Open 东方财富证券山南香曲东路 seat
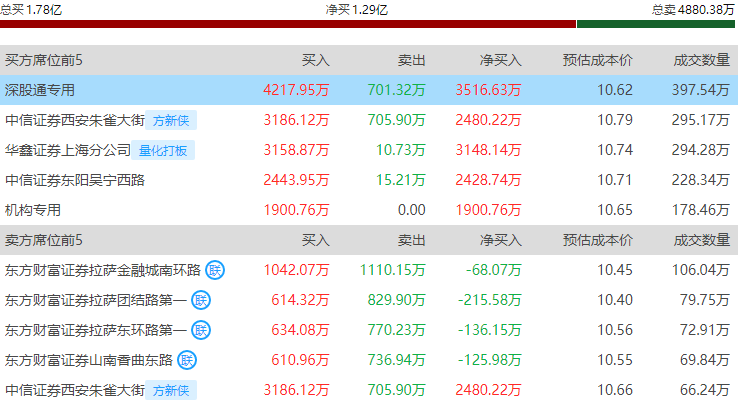The height and width of the screenshot is (401, 738). (89, 361)
